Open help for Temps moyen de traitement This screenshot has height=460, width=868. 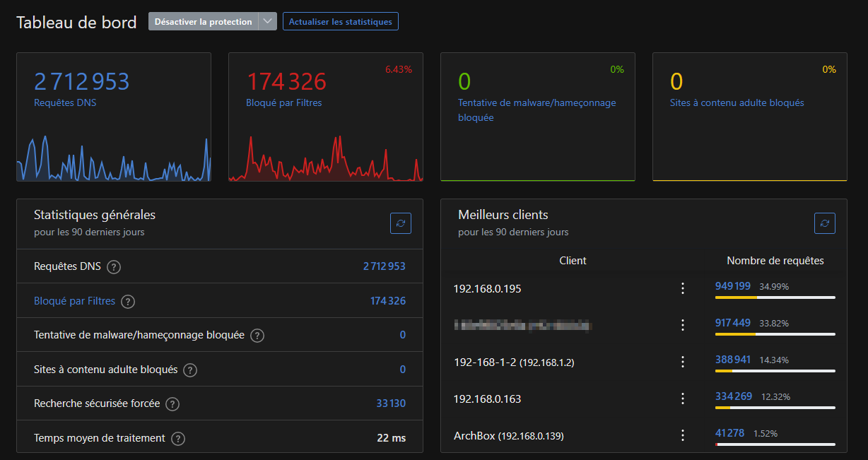click(178, 439)
